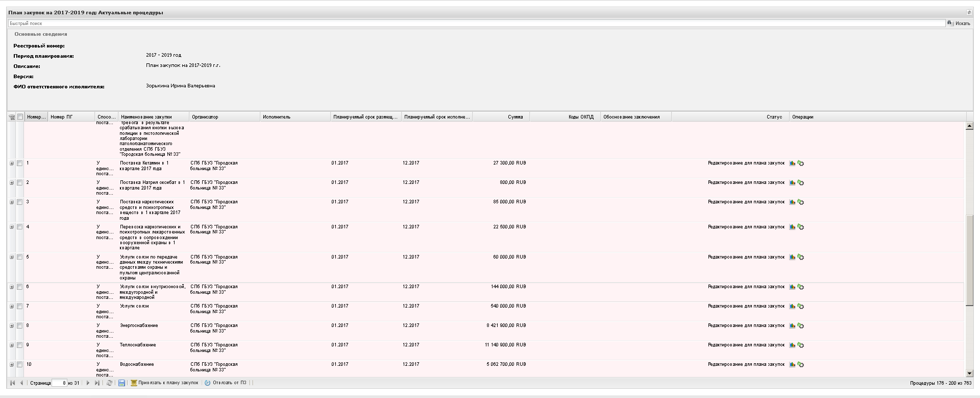The width and height of the screenshot is (980, 398).
Task: Click chart icon for row 6 Услуги связи внутризоновой
Action: pyautogui.click(x=792, y=287)
